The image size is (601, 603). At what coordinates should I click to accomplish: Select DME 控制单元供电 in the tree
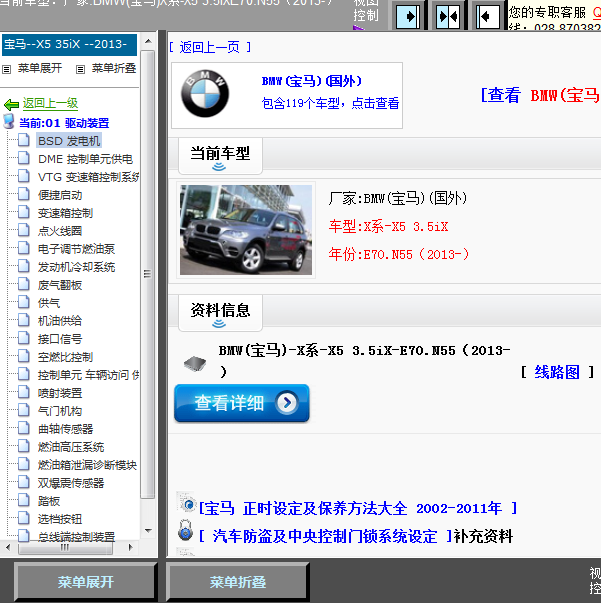pos(85,159)
